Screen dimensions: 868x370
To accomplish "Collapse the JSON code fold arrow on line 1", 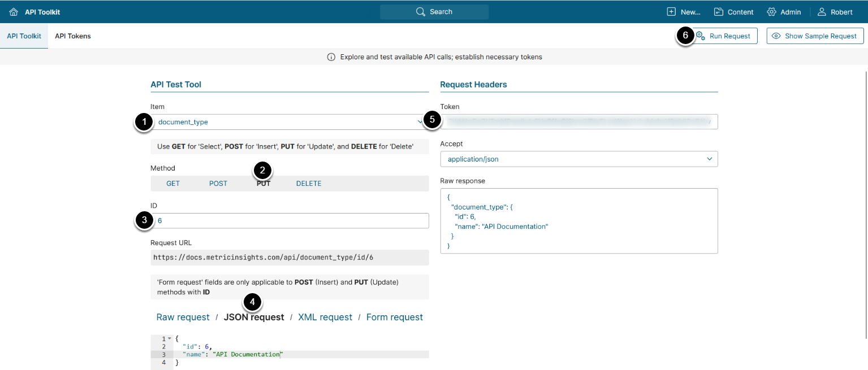I will 169,338.
